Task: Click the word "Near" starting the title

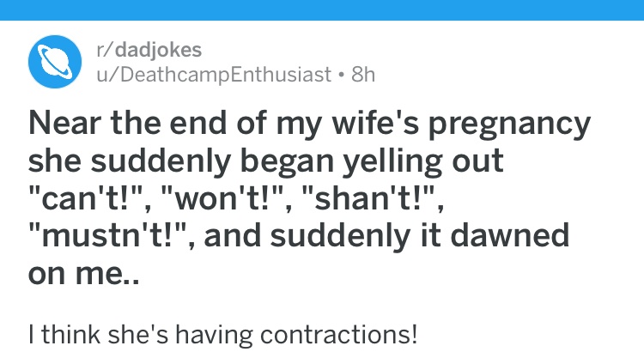Action: [64, 123]
